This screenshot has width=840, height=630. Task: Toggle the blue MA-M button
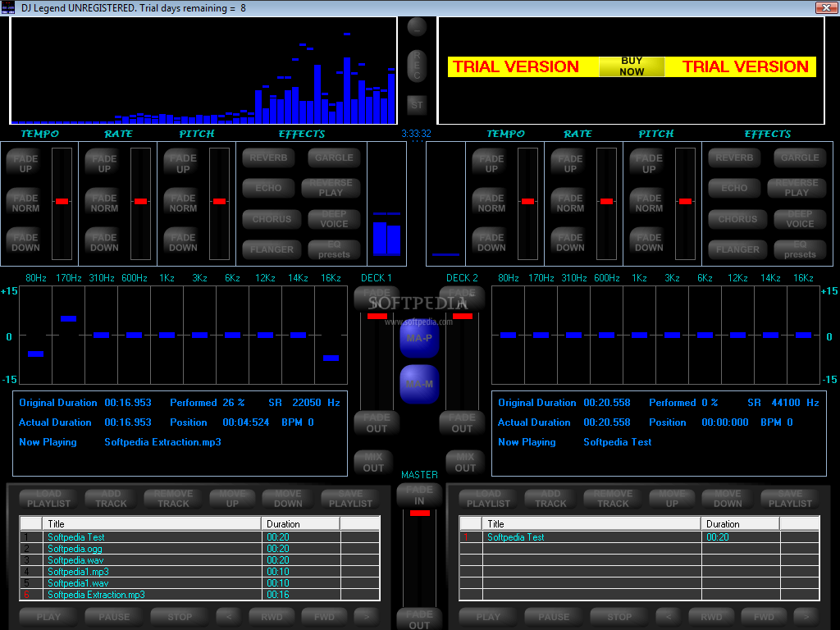coord(419,384)
